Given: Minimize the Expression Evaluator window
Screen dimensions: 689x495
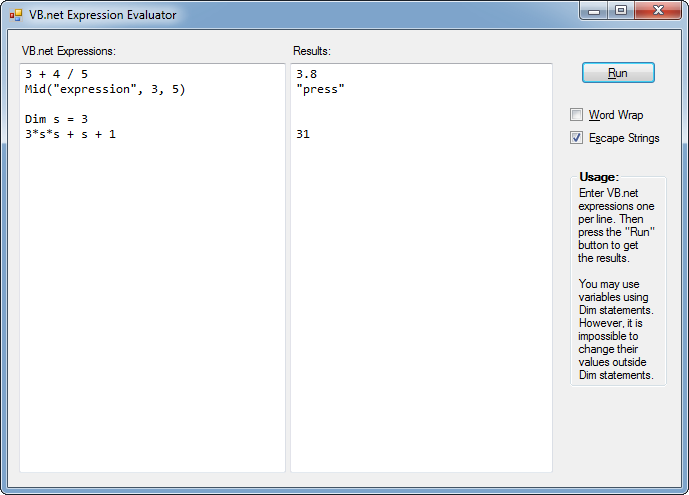Looking at the screenshot, I should (594, 11).
